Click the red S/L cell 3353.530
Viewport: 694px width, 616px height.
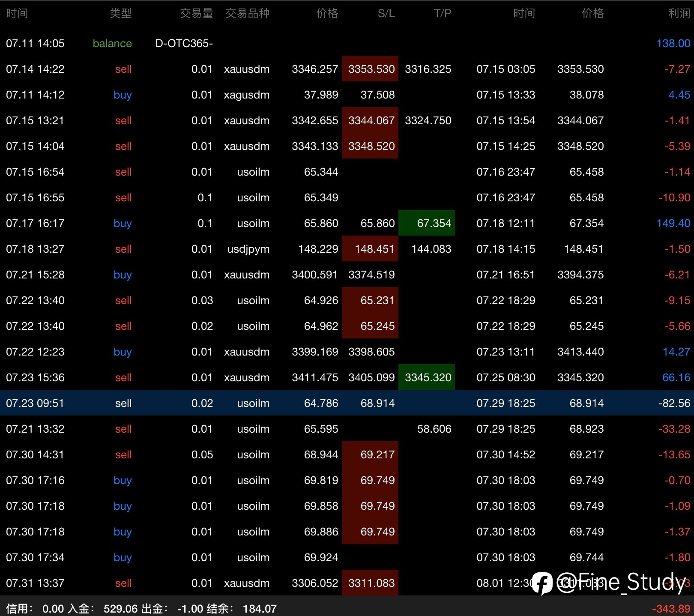click(370, 69)
